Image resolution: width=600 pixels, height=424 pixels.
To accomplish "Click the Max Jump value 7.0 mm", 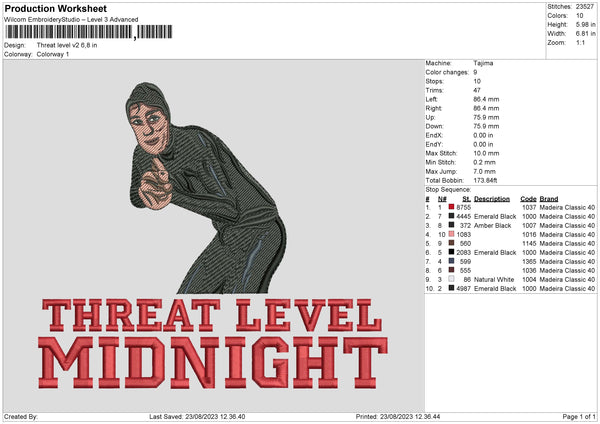I will coord(484,171).
